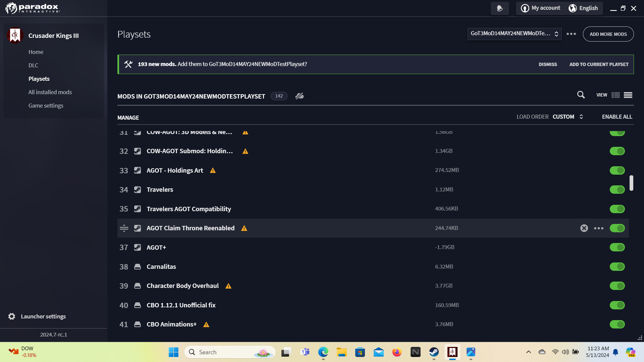Click the Paradox Interactive logo
Viewport: 644px width, 362px height.
click(33, 8)
